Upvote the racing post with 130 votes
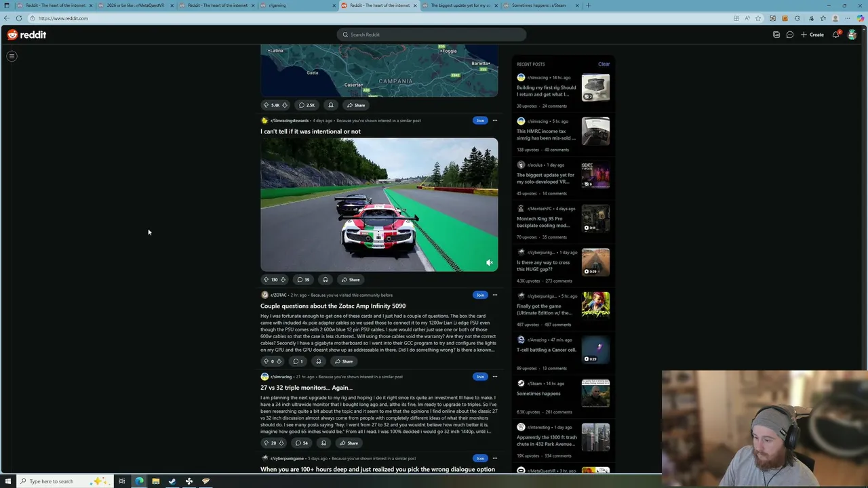This screenshot has height=488, width=868. point(266,279)
